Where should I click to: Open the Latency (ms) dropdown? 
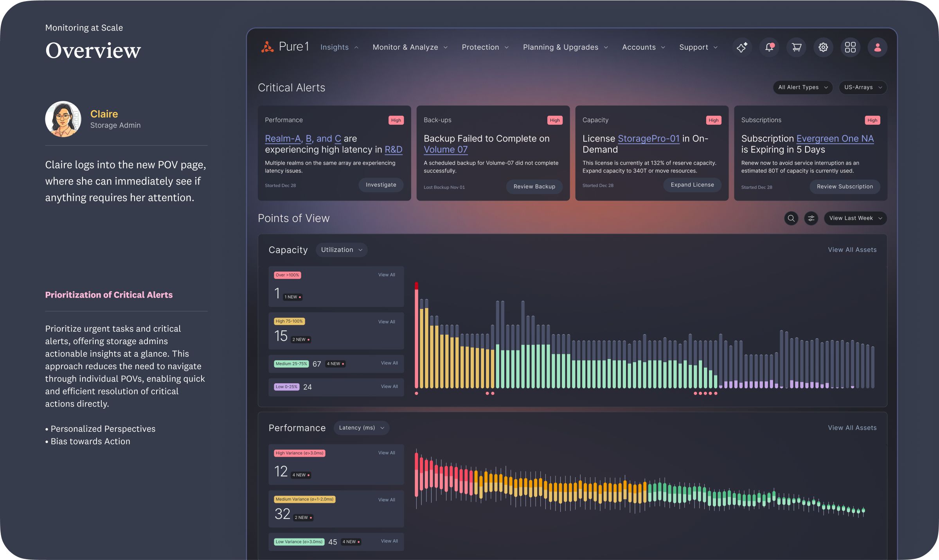coord(361,428)
